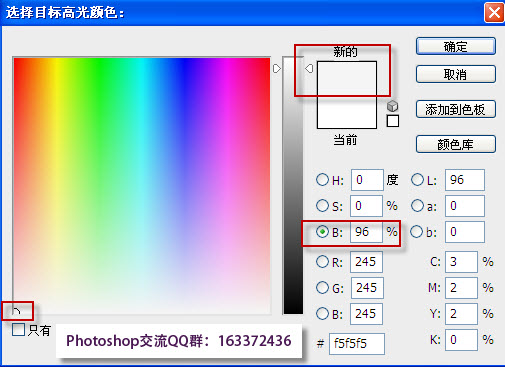Screen dimensions: 505x367
Task: Click the 新的 label text
Action: pos(345,52)
